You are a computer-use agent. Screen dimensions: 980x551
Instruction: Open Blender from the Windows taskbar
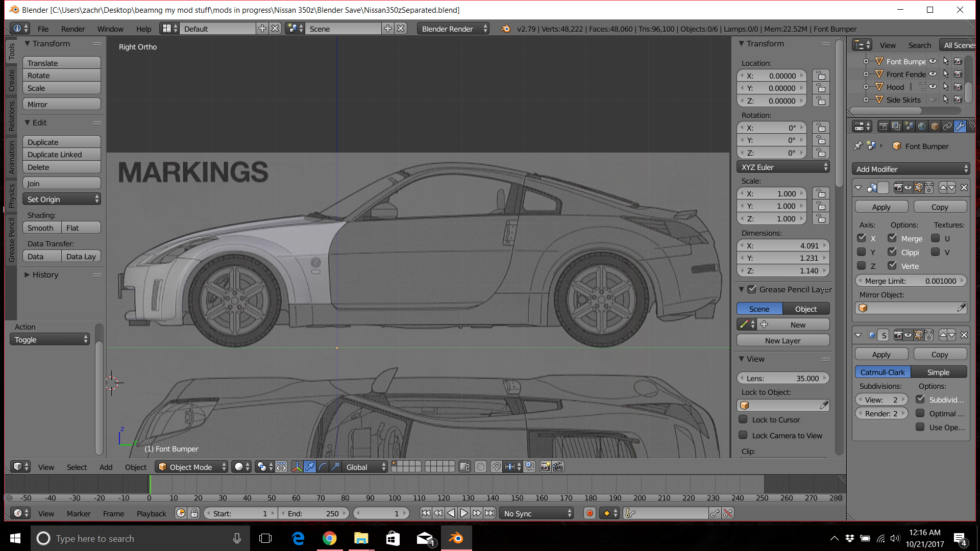point(456,538)
